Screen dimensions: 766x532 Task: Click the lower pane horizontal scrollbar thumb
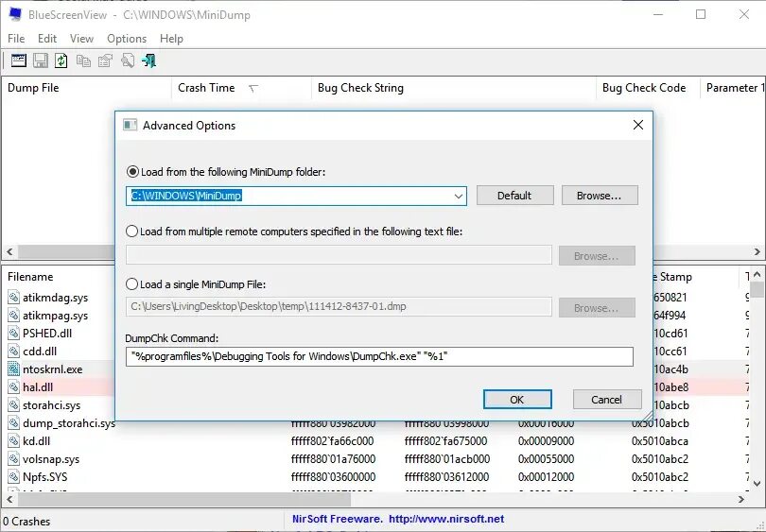[x=184, y=499]
